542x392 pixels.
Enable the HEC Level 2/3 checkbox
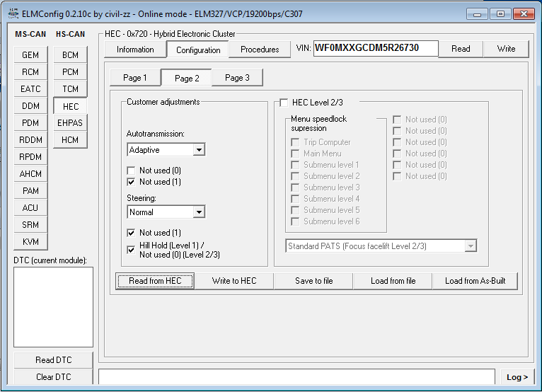tap(284, 103)
